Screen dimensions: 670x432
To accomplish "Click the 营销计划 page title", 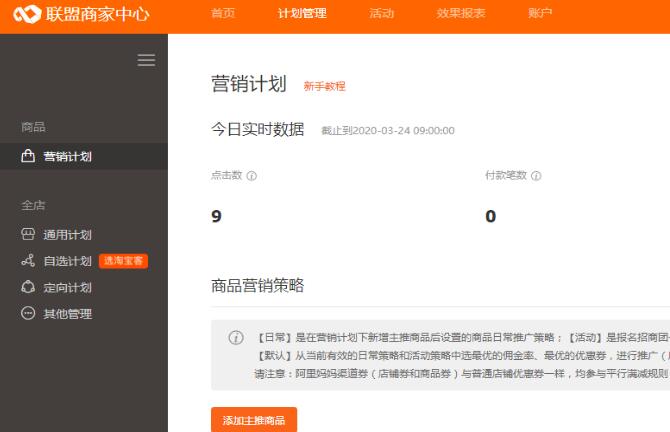I will tap(249, 84).
